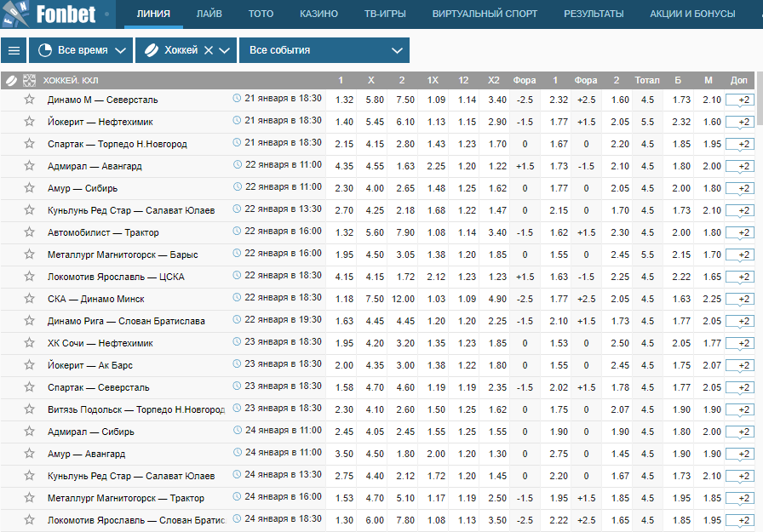Click the KHL league emblem icon
Viewport: 763px width, 532px height.
(29, 80)
